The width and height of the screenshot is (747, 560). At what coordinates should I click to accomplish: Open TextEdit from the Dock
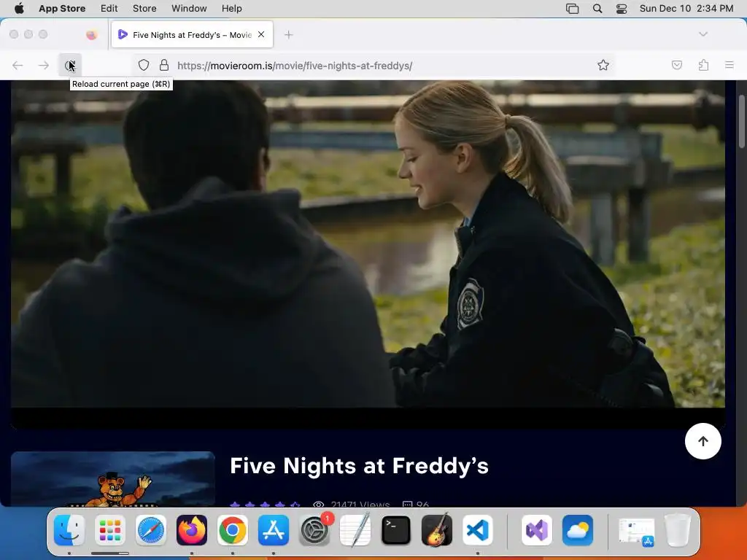[355, 530]
